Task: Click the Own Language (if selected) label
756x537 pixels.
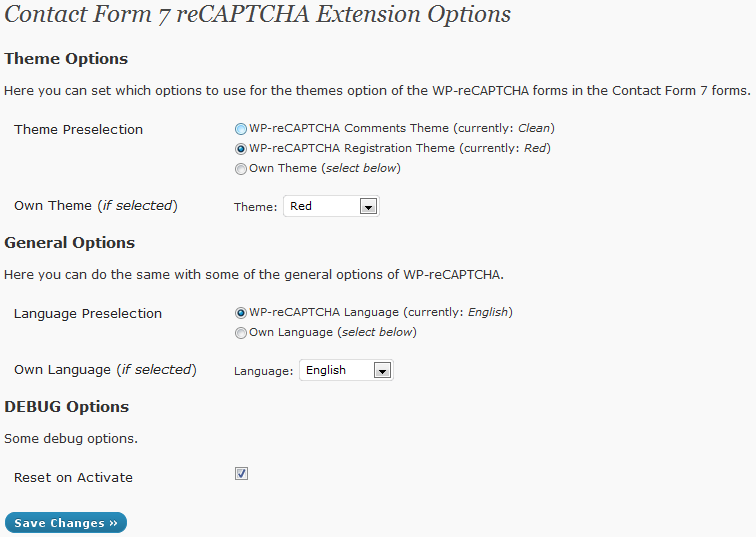Action: [x=105, y=370]
